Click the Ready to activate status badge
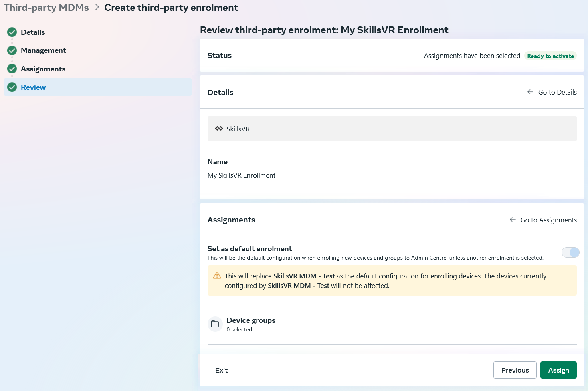 tap(550, 56)
